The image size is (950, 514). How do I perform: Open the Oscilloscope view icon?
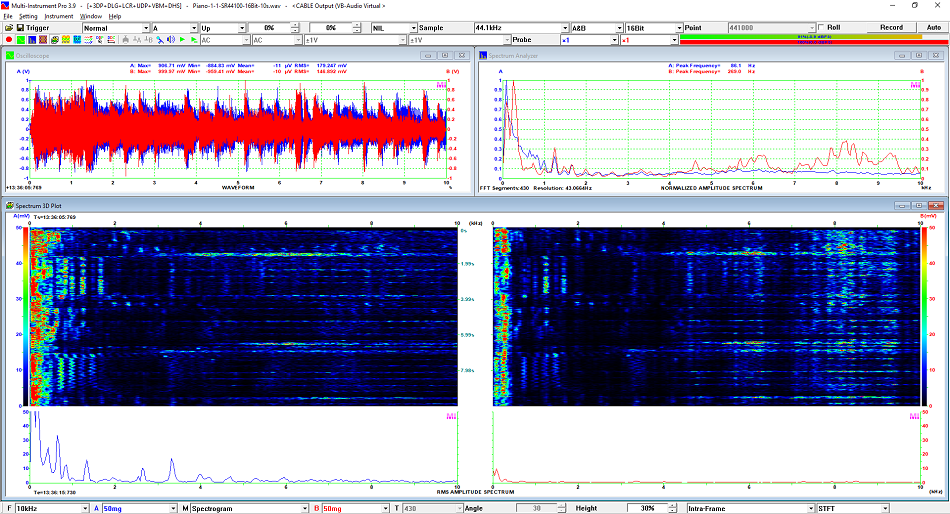(x=21, y=40)
